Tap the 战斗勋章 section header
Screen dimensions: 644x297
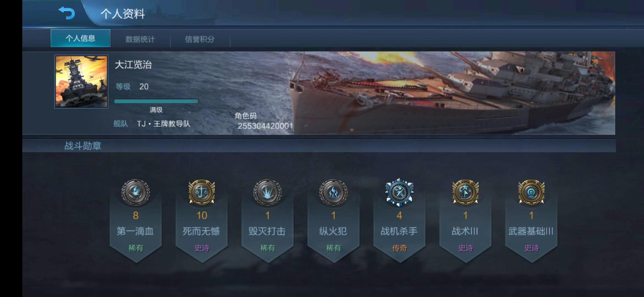(x=83, y=146)
